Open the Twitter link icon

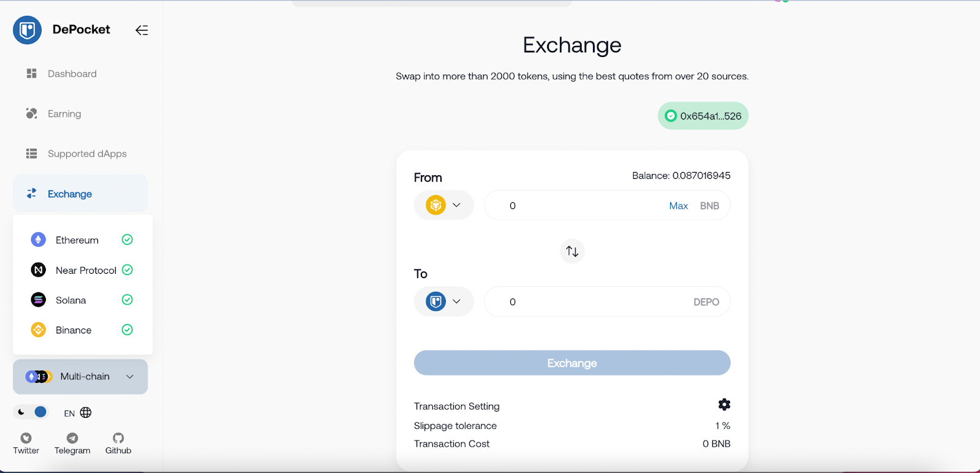tap(26, 438)
